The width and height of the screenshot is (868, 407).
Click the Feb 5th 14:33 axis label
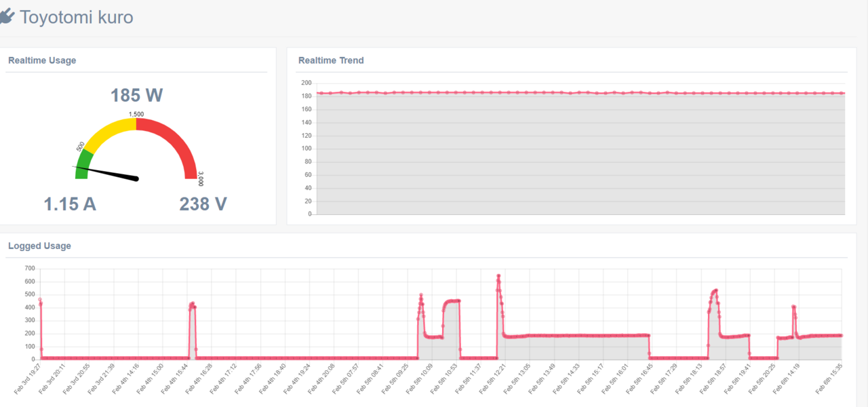(565, 379)
